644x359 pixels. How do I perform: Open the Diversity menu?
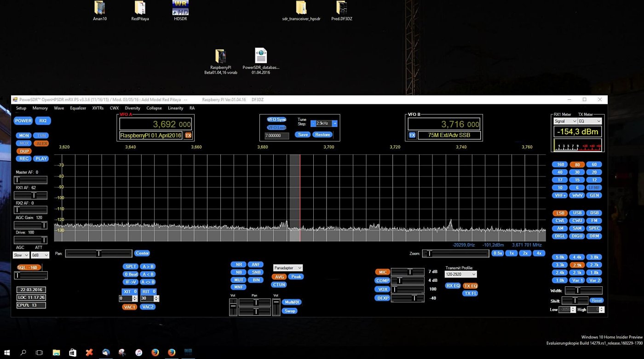click(x=132, y=108)
